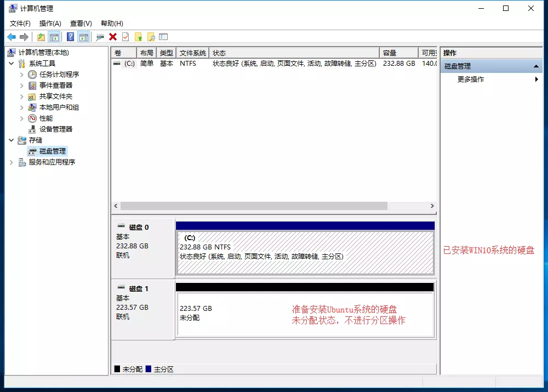Select 磁盘管理 in the tree

coord(53,151)
